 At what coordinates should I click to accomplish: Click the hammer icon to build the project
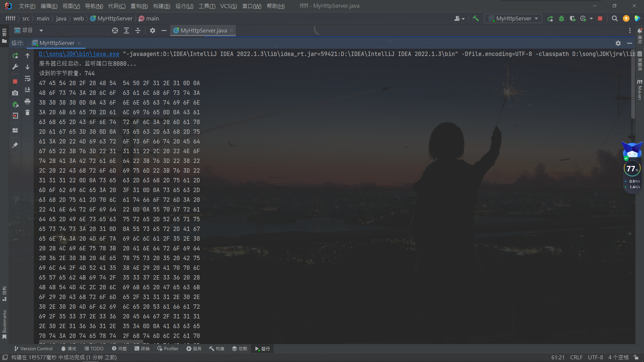[476, 18]
